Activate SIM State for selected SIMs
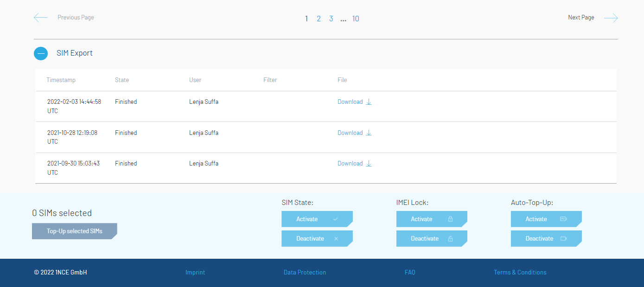This screenshot has height=287, width=644. pyautogui.click(x=317, y=219)
